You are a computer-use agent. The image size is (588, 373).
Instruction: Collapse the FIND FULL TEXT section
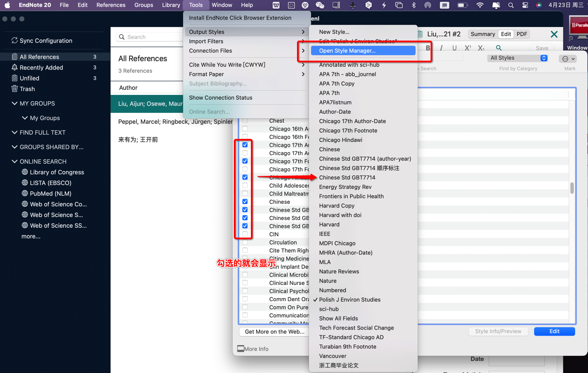[15, 132]
